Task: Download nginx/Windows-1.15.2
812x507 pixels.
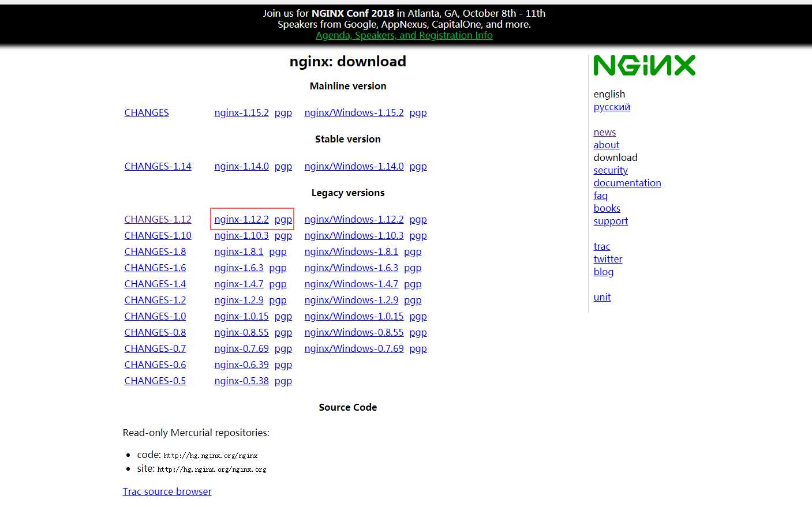Action: tap(354, 112)
